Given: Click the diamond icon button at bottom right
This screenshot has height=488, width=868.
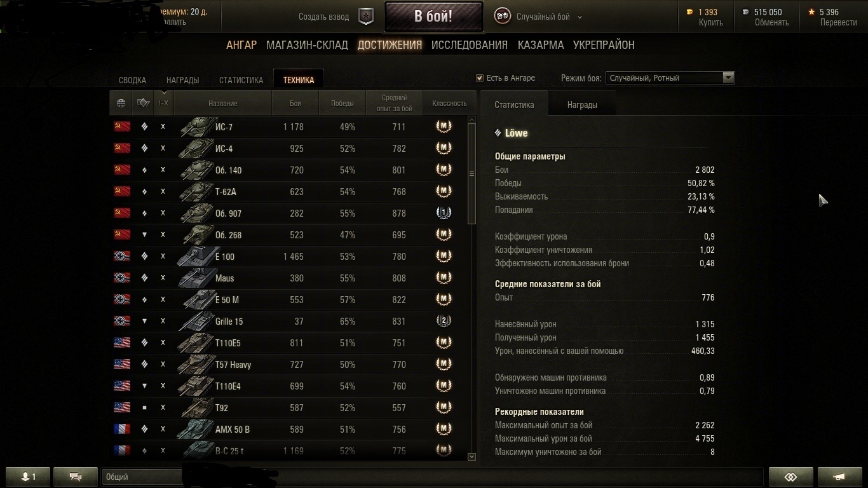Looking at the screenshot, I should pyautogui.click(x=791, y=477).
